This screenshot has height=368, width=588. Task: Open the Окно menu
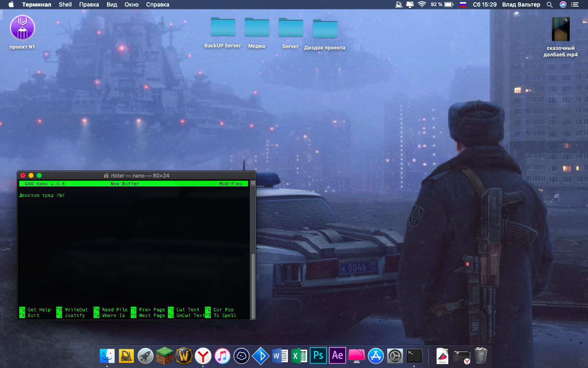tap(131, 4)
